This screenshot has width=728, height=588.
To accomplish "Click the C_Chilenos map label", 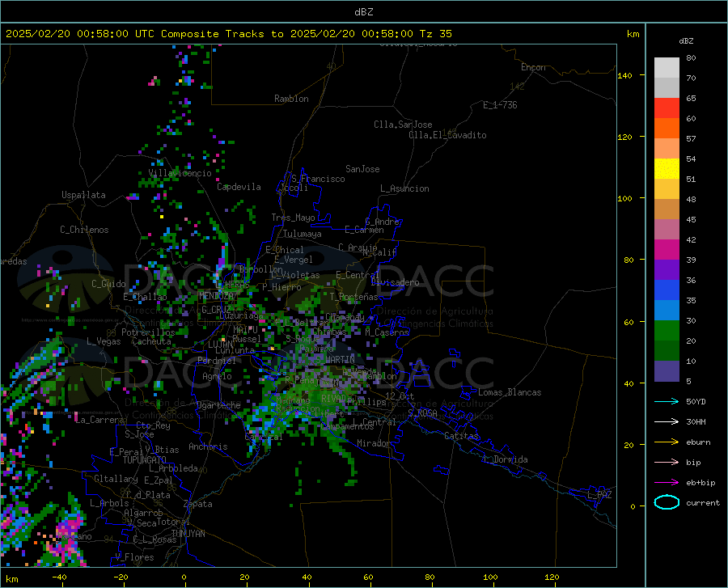I will (84, 230).
